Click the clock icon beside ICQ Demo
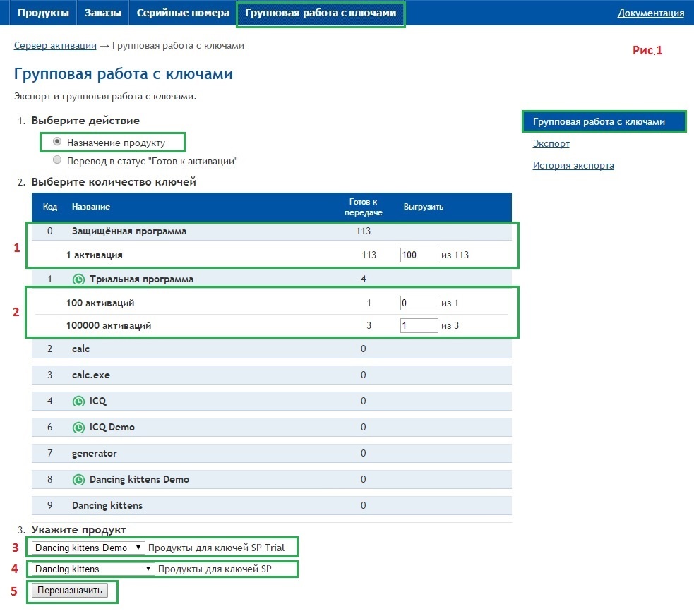Screen dimensions: 694x616 [79, 427]
